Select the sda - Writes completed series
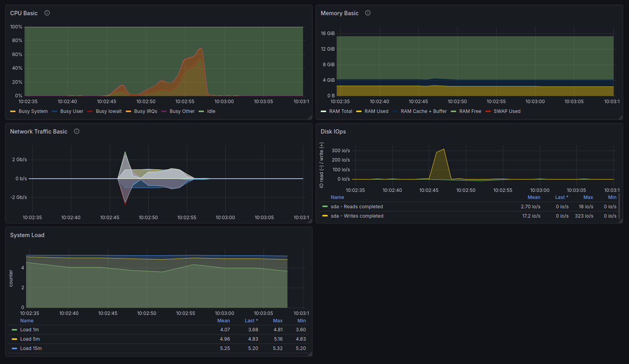 click(x=357, y=216)
